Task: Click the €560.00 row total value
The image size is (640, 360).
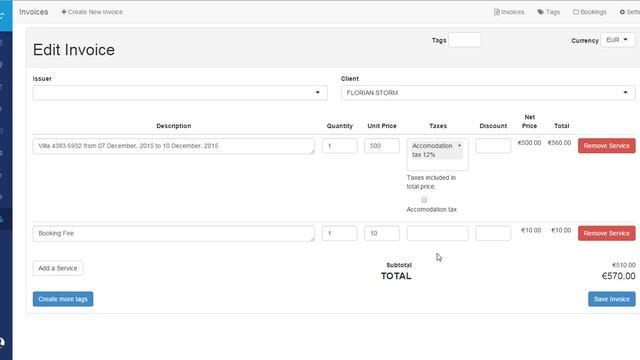Action: (559, 143)
